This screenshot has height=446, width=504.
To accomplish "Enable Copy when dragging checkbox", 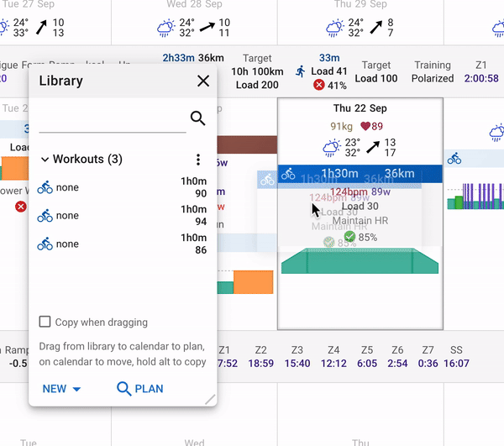I will click(x=45, y=322).
